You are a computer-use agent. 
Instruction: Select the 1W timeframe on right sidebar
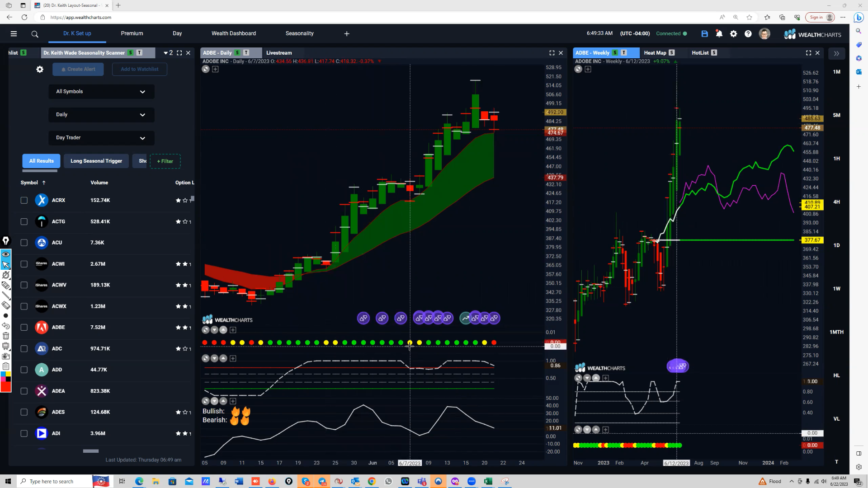pos(836,289)
